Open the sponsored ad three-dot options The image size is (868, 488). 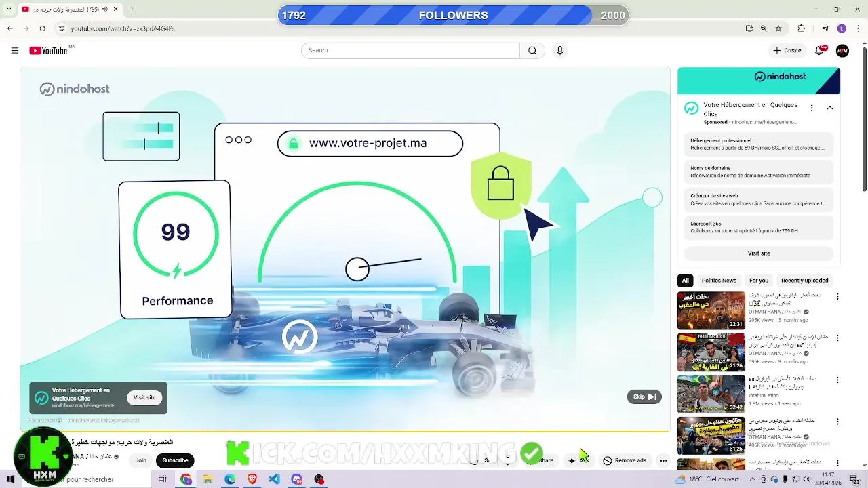(812, 108)
